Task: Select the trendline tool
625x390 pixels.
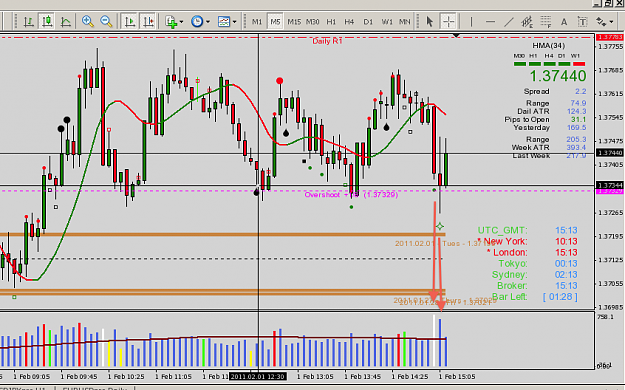Action: (509, 22)
